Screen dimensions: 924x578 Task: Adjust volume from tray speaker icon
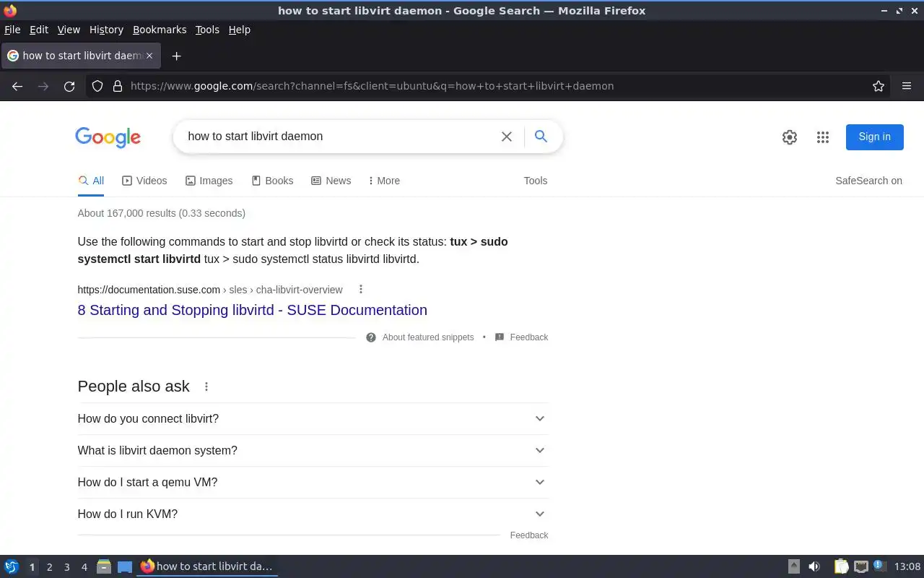pyautogui.click(x=814, y=566)
